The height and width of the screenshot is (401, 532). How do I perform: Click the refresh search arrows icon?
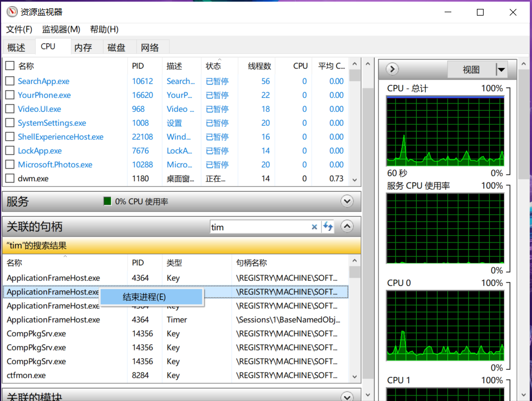(328, 226)
